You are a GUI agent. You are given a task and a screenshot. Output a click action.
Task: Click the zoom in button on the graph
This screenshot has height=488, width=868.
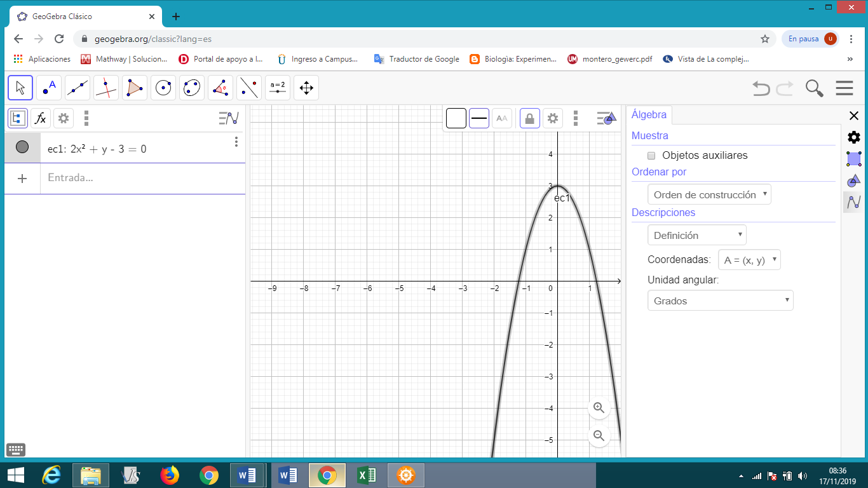click(599, 407)
